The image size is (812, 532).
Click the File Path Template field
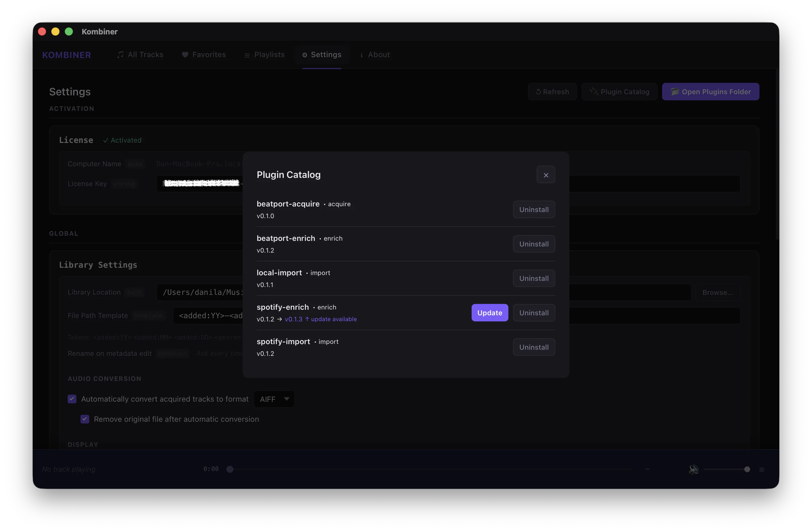click(456, 316)
